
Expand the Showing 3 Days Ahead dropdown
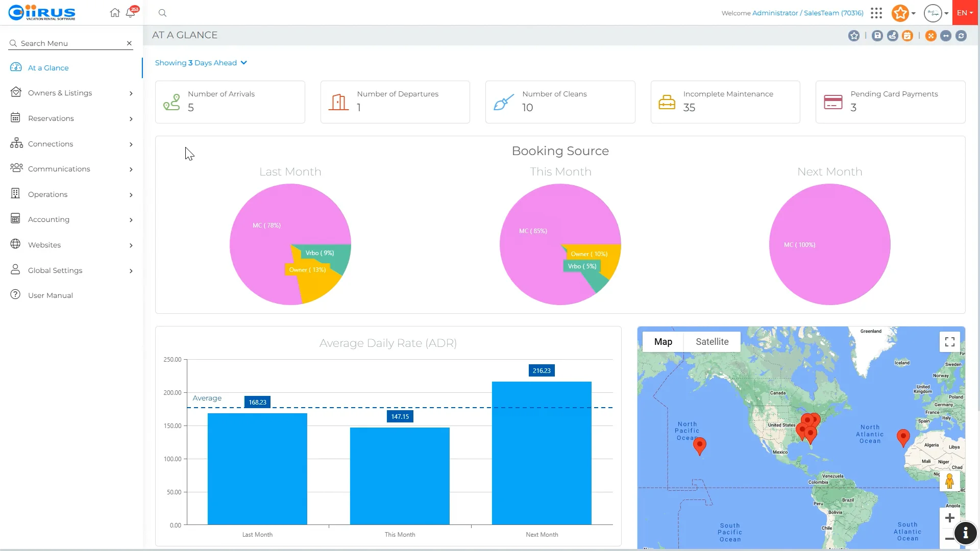click(244, 63)
